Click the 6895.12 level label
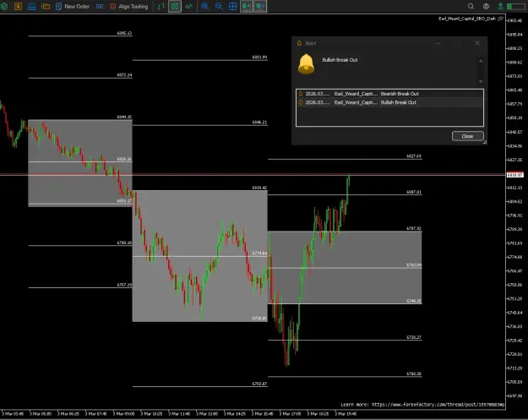The width and height of the screenshot is (528, 420). (124, 33)
